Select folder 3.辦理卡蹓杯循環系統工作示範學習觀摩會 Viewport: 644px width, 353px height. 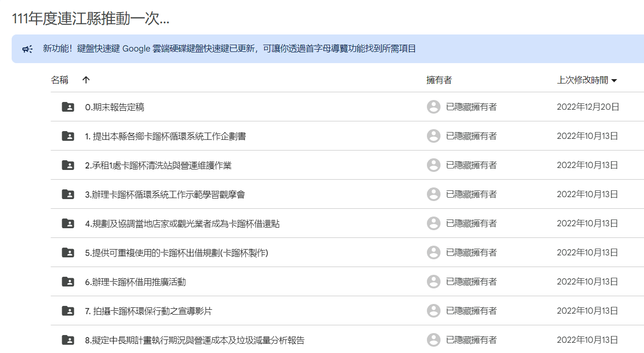click(x=165, y=195)
